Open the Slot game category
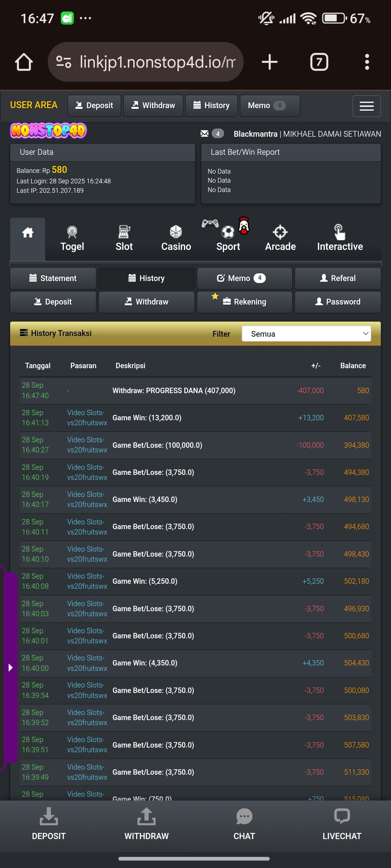391x868 pixels. pos(124,239)
